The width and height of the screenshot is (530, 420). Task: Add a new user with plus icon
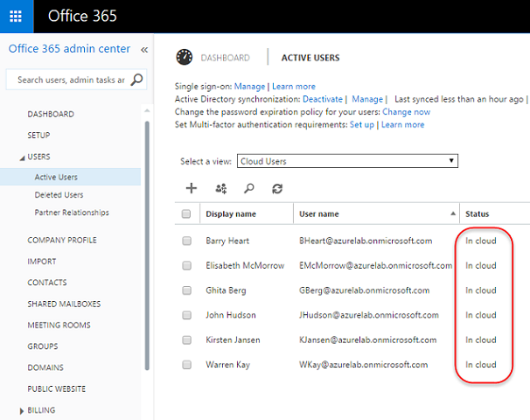192,188
